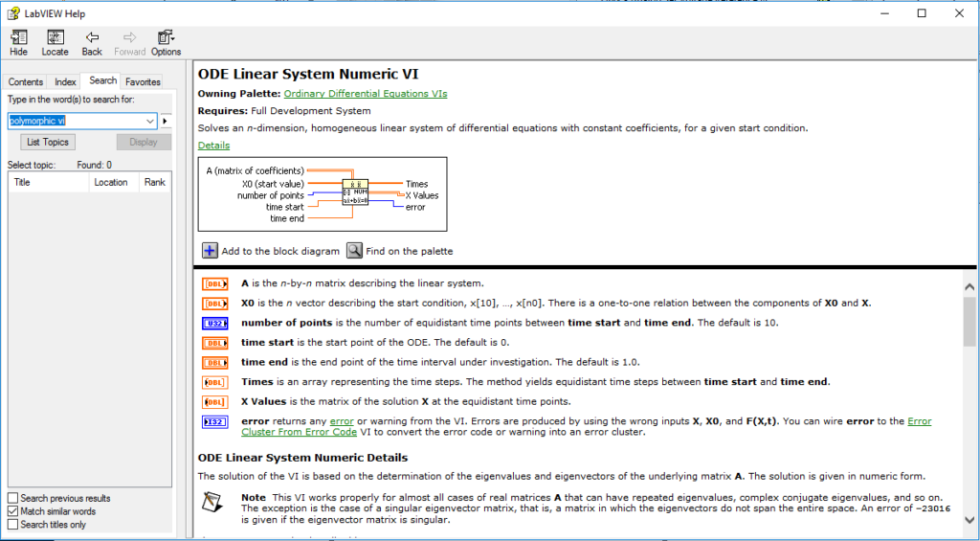Expand the search operators arrow button
Viewport: 980px width, 541px height.
(165, 122)
